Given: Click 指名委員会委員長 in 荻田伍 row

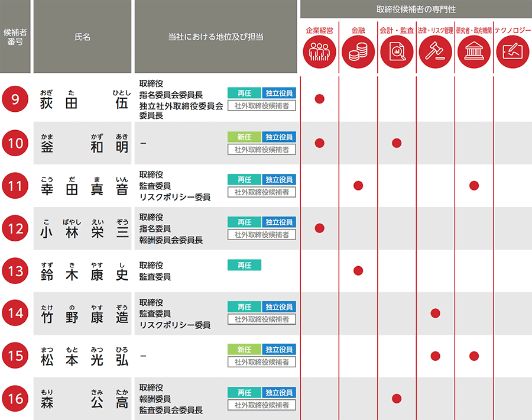Looking at the screenshot, I should tap(171, 95).
